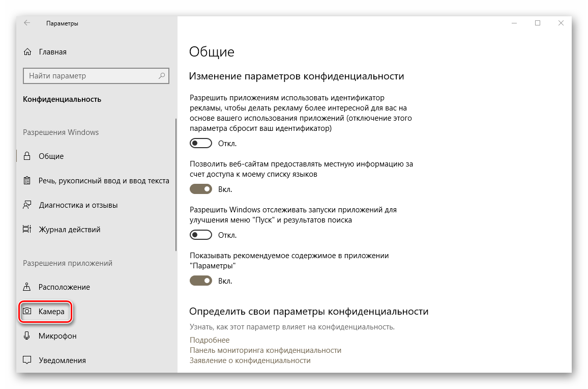Click the Речь, рукописный ввод icon

(27, 181)
